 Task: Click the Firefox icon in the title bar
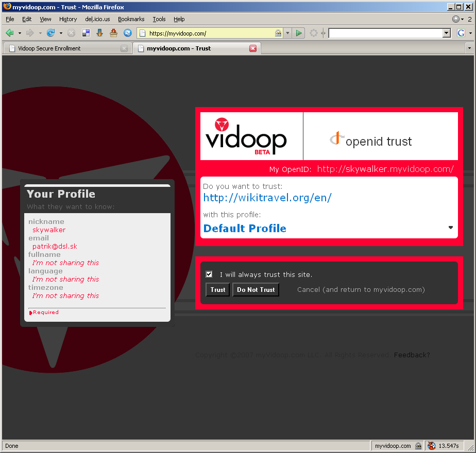tap(7, 7)
